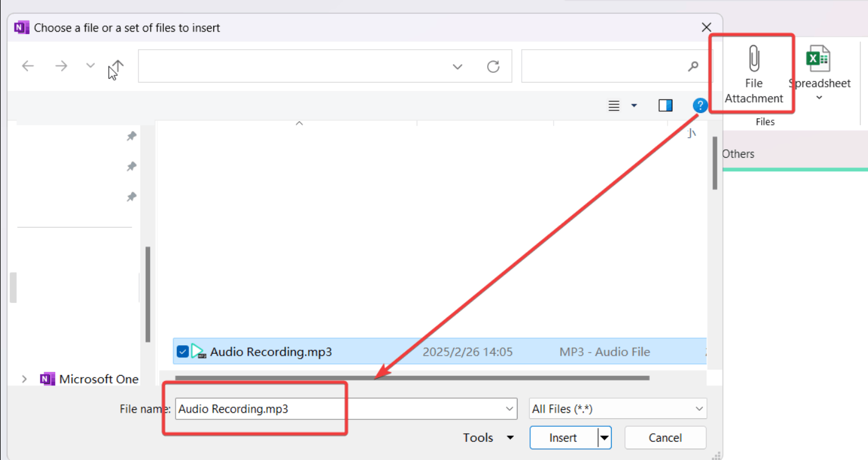Click the Insert button
The image size is (868, 460).
click(x=563, y=438)
